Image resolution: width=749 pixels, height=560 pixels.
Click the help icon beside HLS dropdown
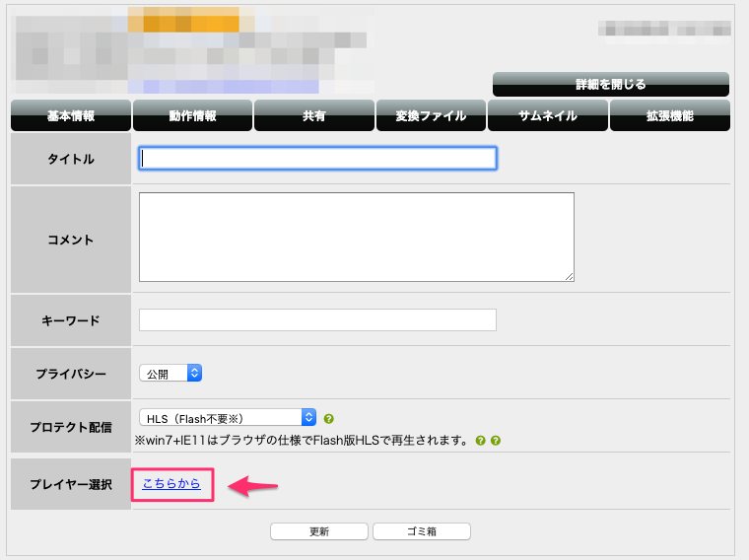point(328,418)
